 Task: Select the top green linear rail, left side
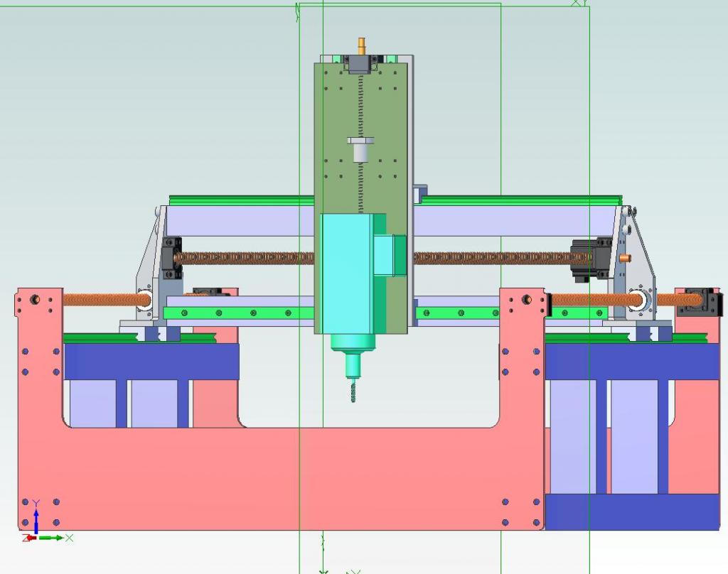click(242, 200)
